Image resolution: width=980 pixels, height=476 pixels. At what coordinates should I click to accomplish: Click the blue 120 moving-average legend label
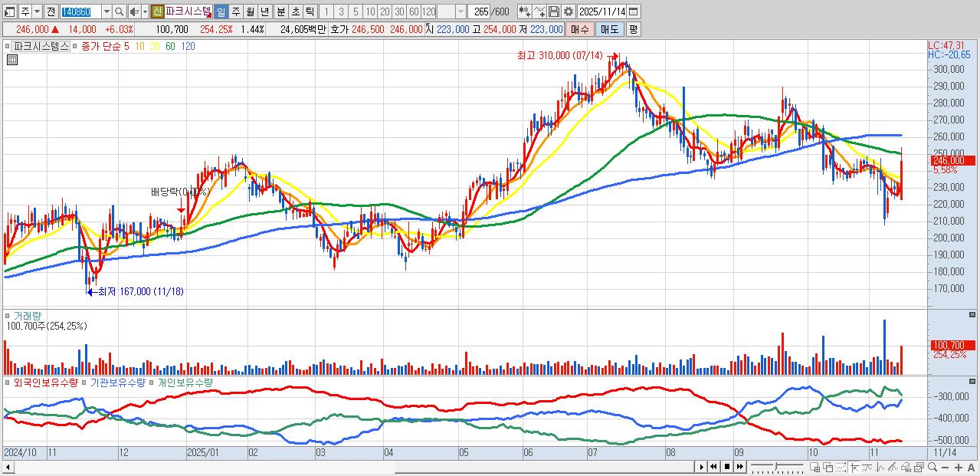tap(188, 46)
